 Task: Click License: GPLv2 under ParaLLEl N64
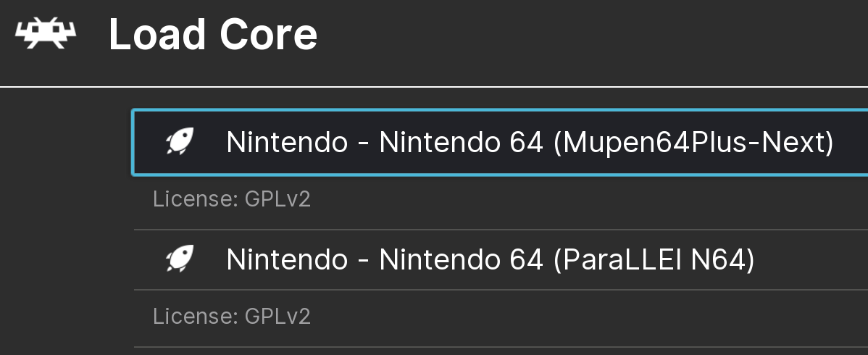click(232, 317)
